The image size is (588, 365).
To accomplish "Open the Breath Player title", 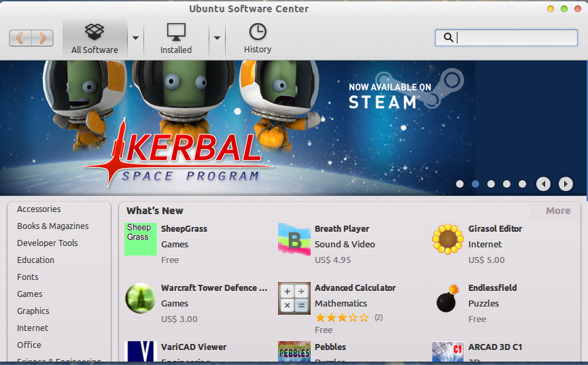I will 342,229.
